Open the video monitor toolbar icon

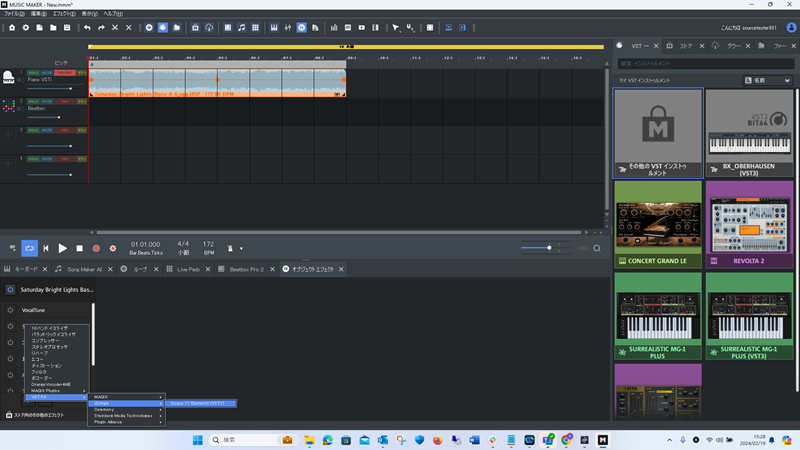tap(362, 28)
